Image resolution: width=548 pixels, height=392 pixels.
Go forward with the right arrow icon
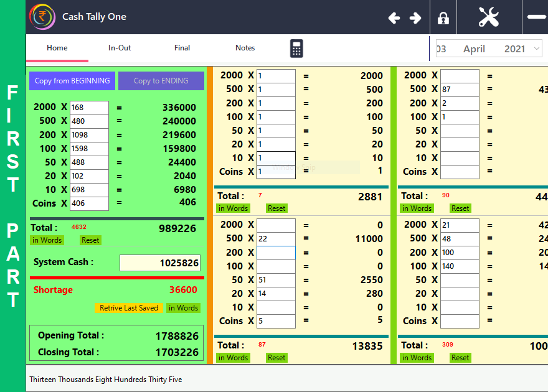[415, 18]
